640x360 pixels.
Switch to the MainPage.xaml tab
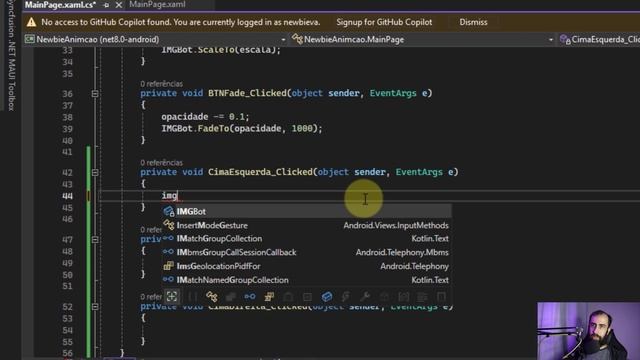[x=157, y=4]
